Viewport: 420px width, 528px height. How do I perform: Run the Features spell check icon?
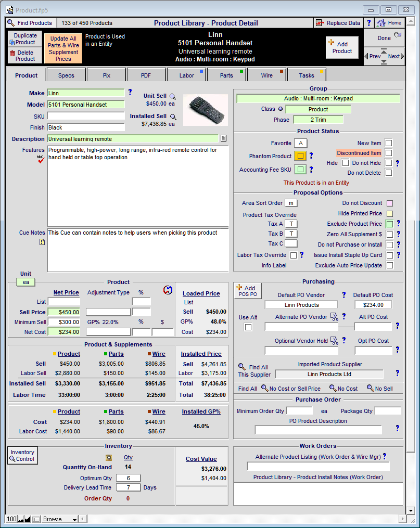pyautogui.click(x=41, y=159)
